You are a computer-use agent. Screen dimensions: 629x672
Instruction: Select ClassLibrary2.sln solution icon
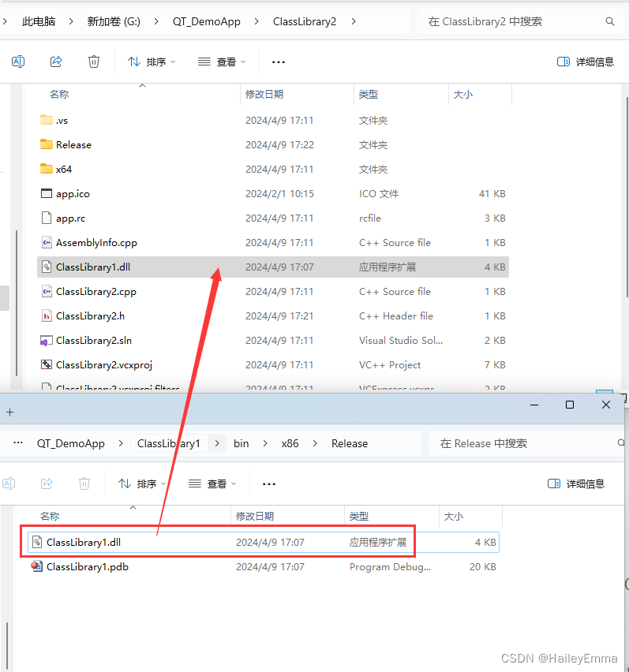tap(47, 340)
